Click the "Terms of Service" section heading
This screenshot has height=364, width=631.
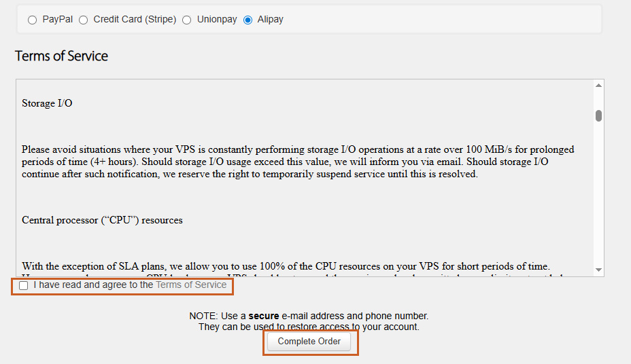pos(61,56)
